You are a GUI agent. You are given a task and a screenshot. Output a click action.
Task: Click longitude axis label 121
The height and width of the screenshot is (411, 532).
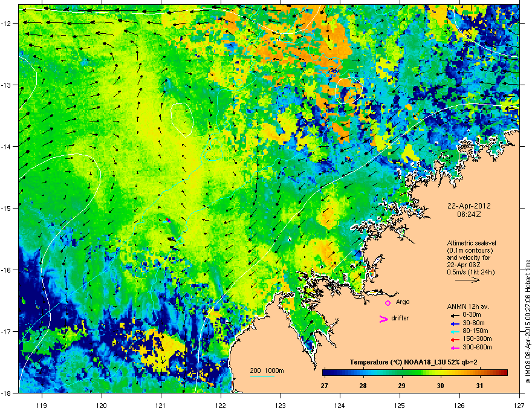[x=161, y=406]
